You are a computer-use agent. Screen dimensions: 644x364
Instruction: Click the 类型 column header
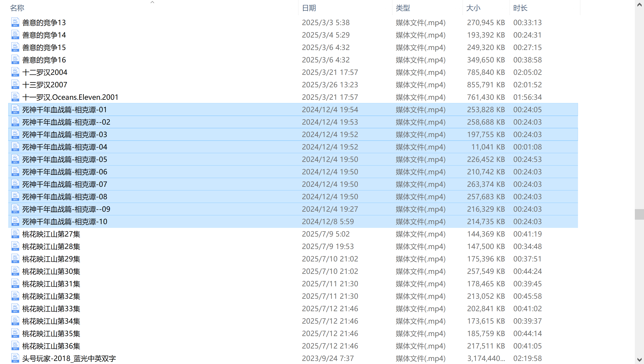coord(402,8)
